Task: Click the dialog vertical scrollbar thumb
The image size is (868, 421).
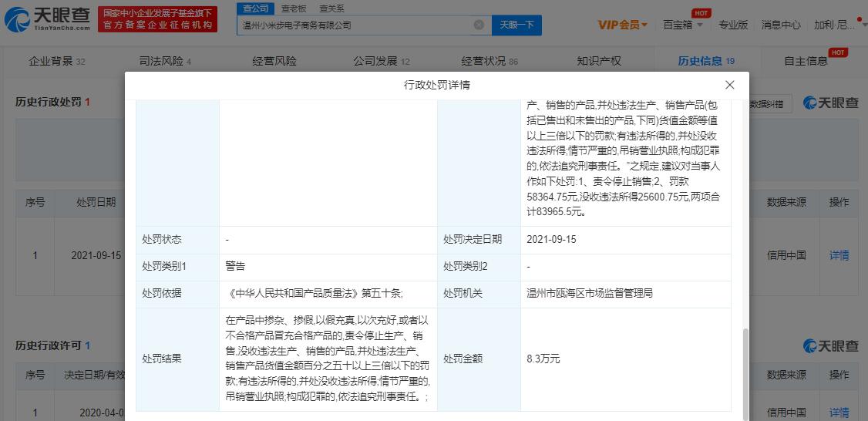Action: [745, 374]
